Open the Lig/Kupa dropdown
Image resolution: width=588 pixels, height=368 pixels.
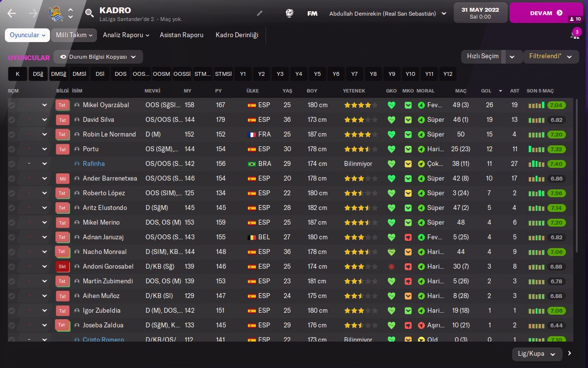tap(537, 354)
